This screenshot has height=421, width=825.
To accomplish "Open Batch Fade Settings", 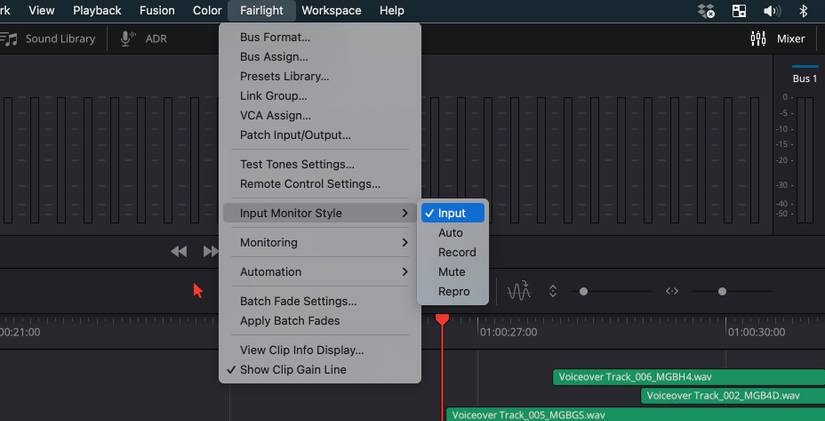I will tap(298, 301).
